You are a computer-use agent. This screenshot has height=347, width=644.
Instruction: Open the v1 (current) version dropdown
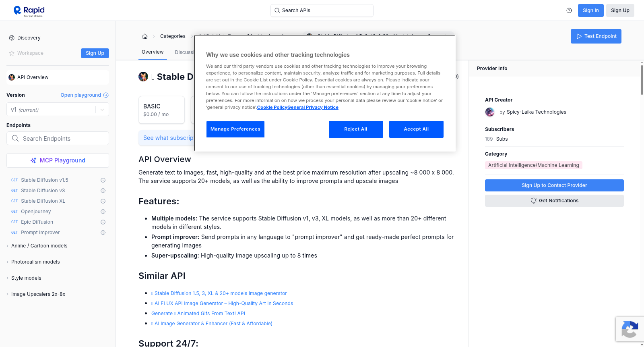click(x=58, y=110)
